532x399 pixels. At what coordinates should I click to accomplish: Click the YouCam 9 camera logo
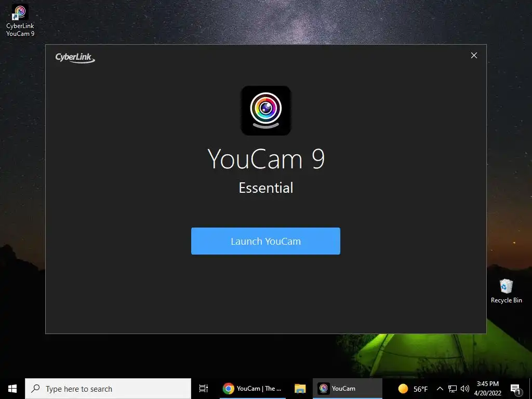click(x=266, y=111)
